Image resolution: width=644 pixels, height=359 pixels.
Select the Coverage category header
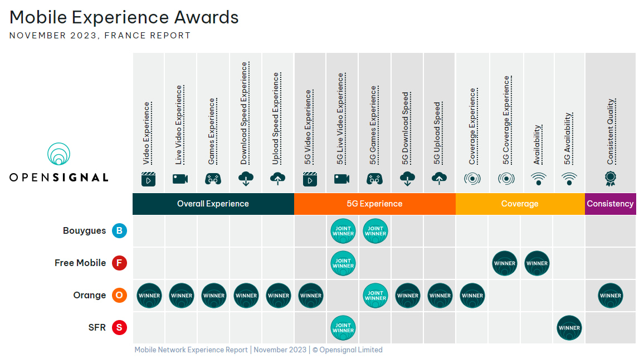coord(519,204)
